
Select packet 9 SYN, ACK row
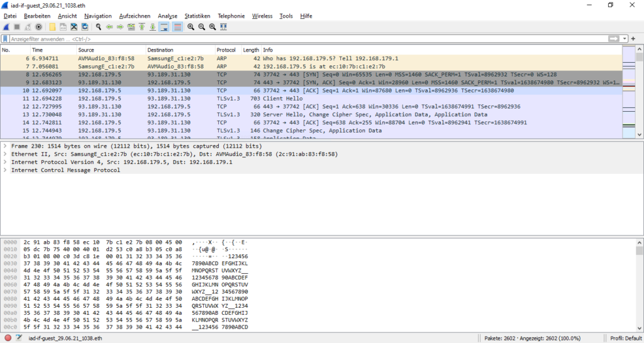311,82
